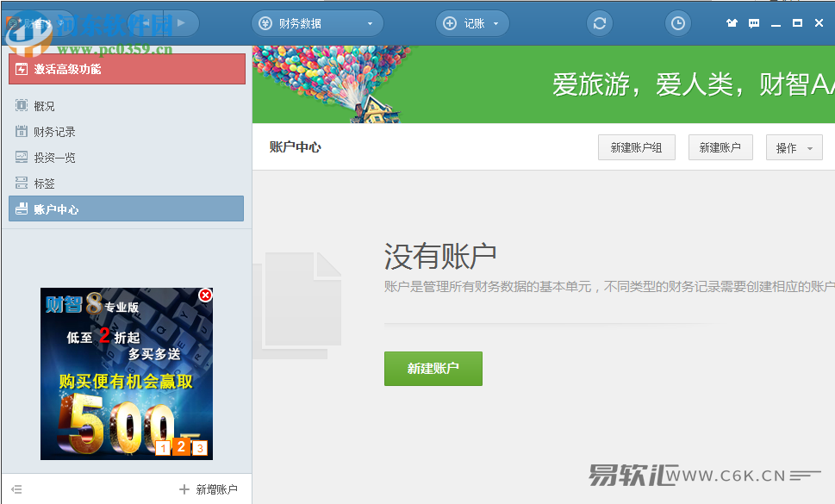Open the clock history icon

tap(678, 23)
